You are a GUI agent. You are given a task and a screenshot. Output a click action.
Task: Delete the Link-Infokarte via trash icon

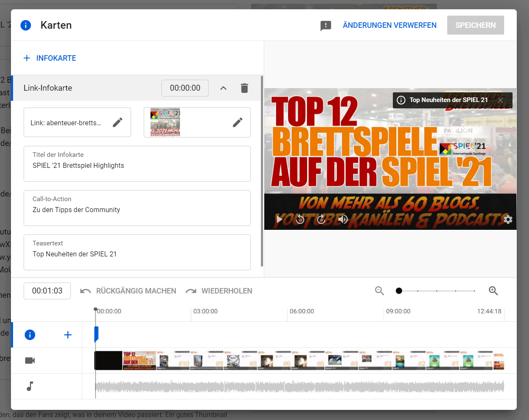(244, 88)
